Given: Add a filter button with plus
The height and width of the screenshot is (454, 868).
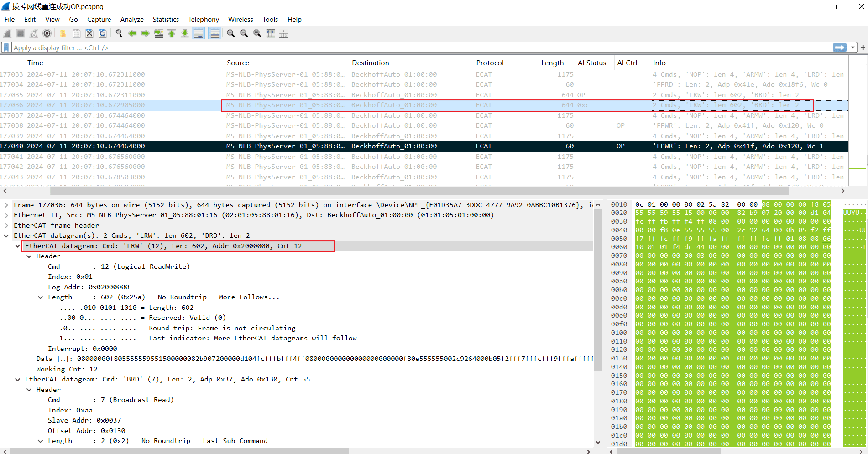Looking at the screenshot, I should 863,47.
